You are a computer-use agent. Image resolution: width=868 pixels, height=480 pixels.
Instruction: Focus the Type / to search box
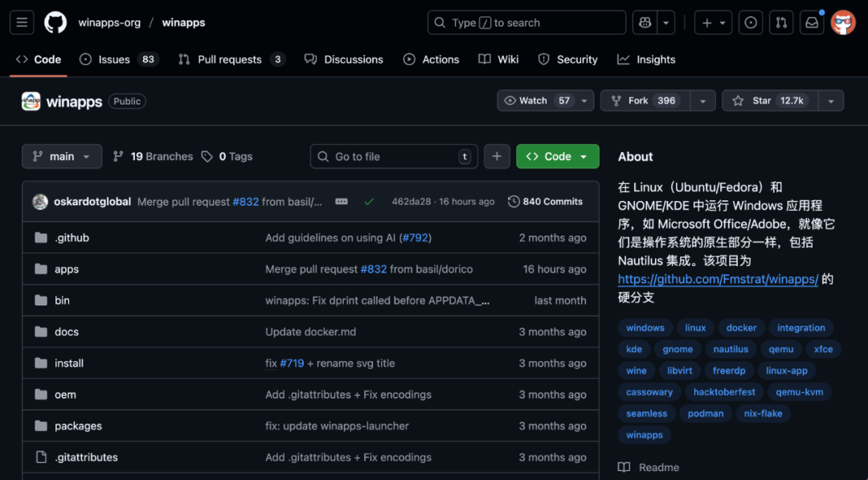[526, 23]
